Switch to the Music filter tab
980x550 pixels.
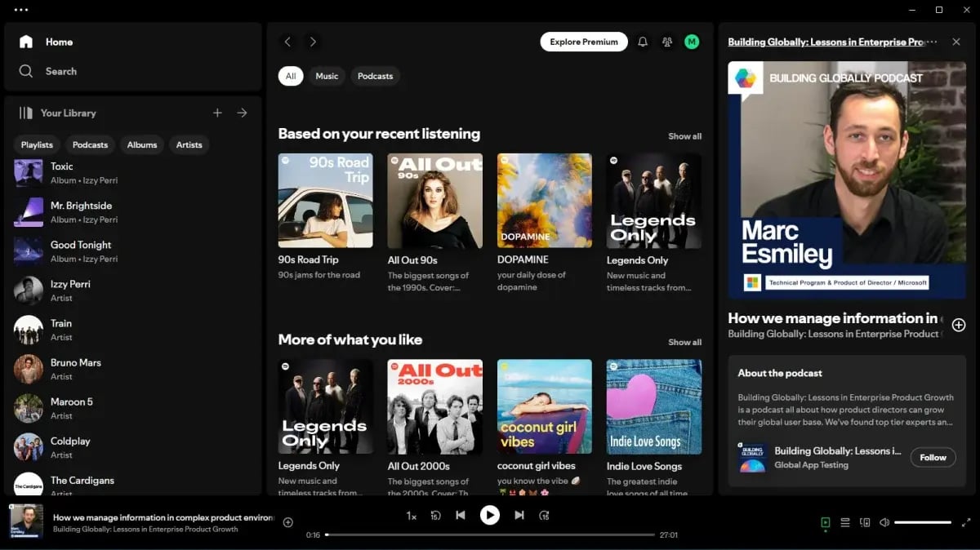[x=327, y=76]
